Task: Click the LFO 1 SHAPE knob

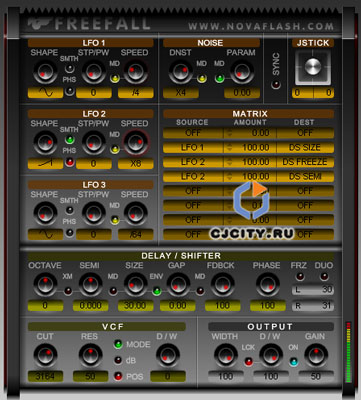Action: [45, 72]
